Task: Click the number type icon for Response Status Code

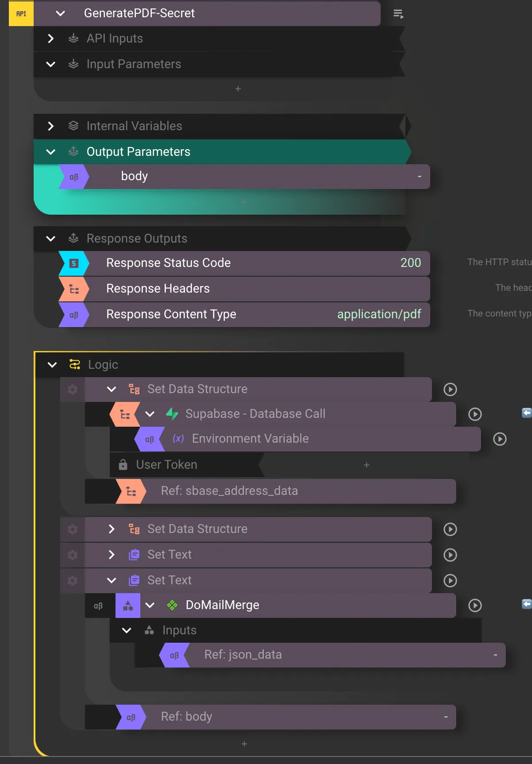Action: pos(74,263)
